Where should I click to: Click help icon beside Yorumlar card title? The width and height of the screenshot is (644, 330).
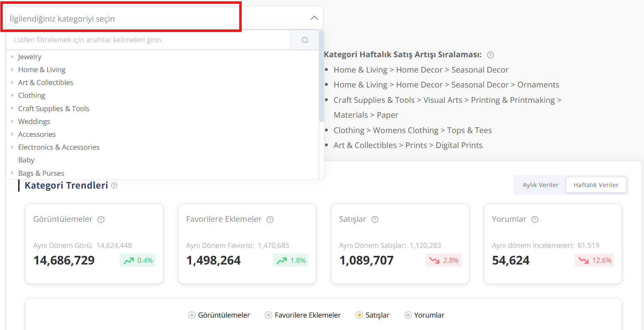pos(535,220)
